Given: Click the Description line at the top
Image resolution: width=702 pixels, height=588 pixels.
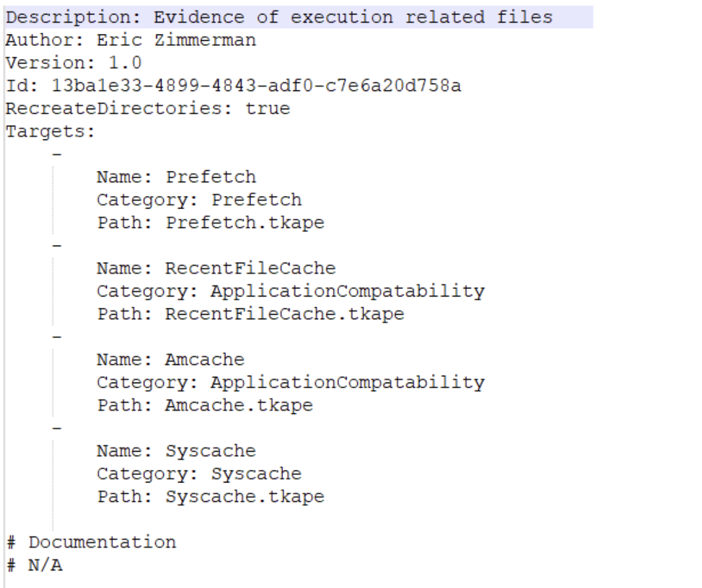Looking at the screenshot, I should [x=279, y=17].
